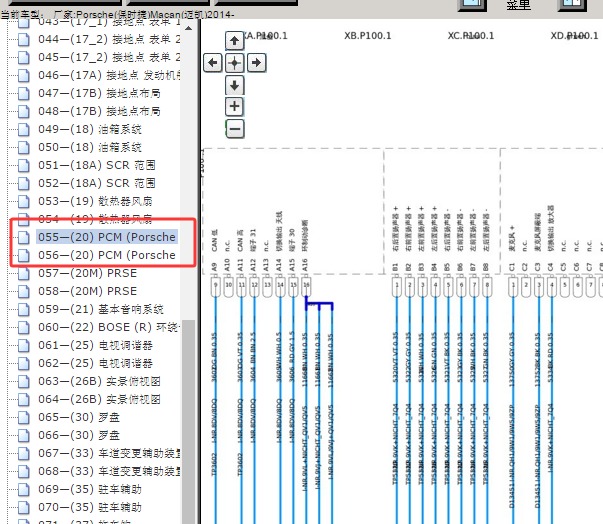This screenshot has height=524, width=603.
Task: Open 069—(35) parking assist diagram
Action: [90, 489]
